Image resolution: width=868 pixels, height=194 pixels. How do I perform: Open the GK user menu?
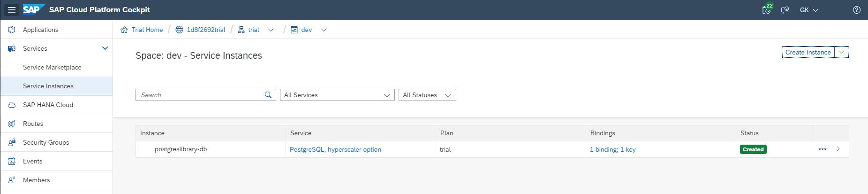pos(809,10)
